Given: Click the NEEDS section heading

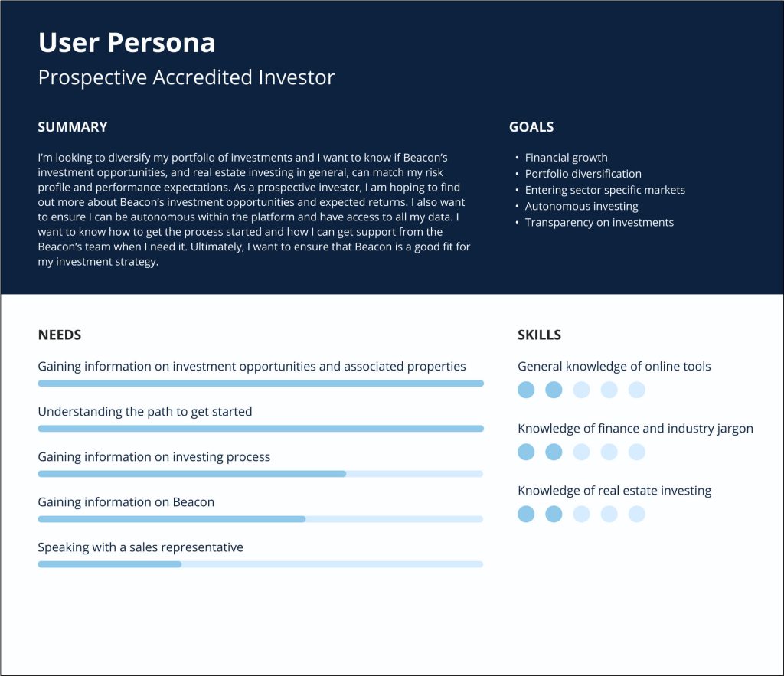Looking at the screenshot, I should pos(60,335).
